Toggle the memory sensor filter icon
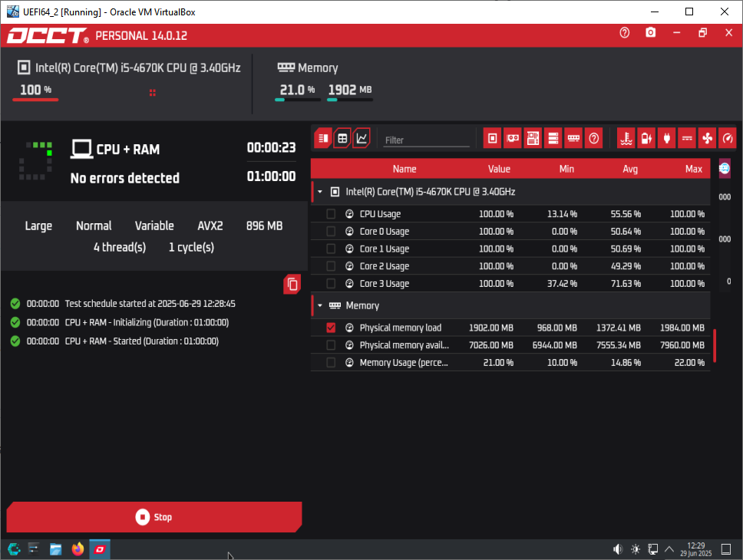Image resolution: width=743 pixels, height=560 pixels. pyautogui.click(x=573, y=138)
